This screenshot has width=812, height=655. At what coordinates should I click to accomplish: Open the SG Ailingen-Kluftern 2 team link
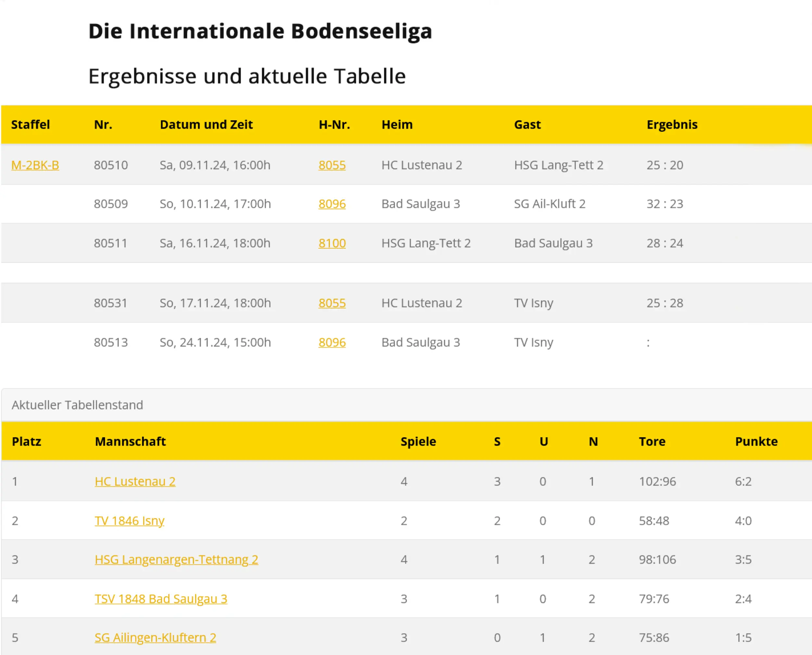155,637
